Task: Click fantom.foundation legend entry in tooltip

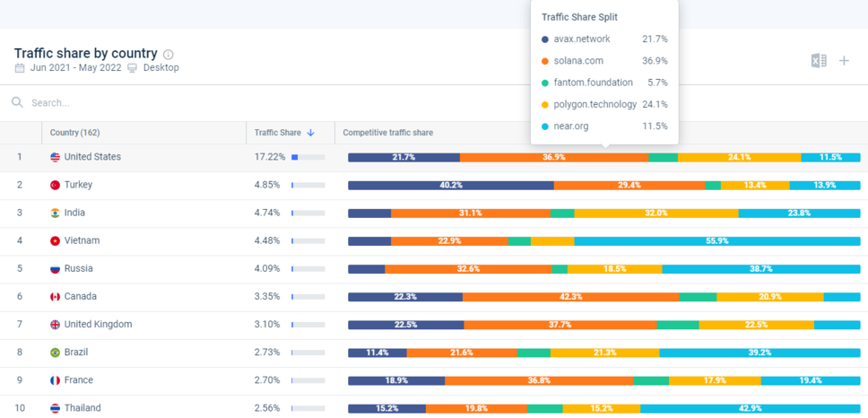Action: point(604,83)
